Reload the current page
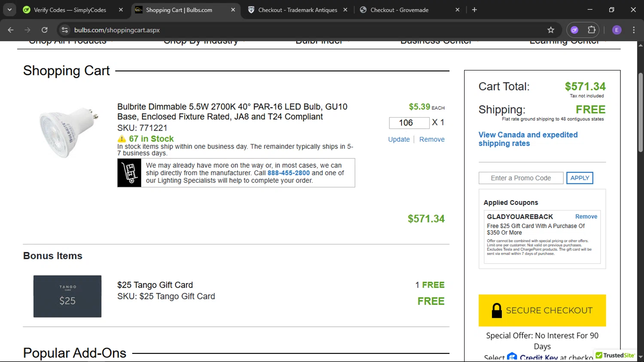This screenshot has width=644, height=362. point(44,30)
